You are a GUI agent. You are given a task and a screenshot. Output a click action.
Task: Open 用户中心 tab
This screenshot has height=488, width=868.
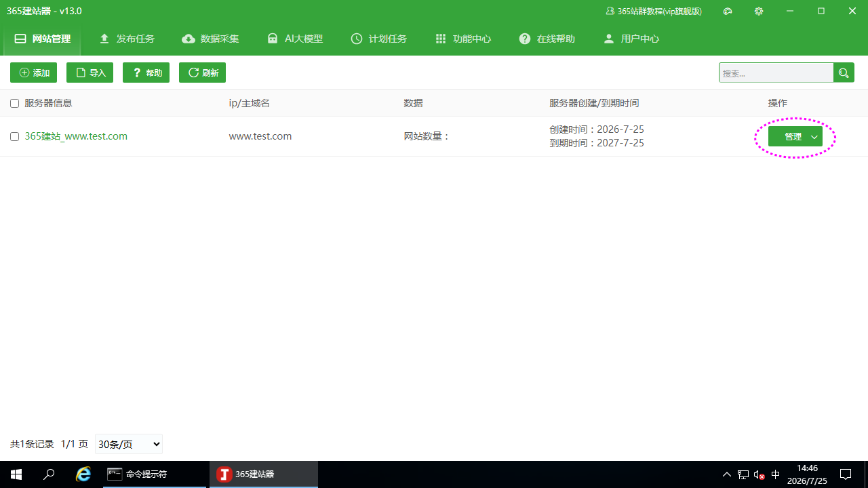pyautogui.click(x=631, y=39)
